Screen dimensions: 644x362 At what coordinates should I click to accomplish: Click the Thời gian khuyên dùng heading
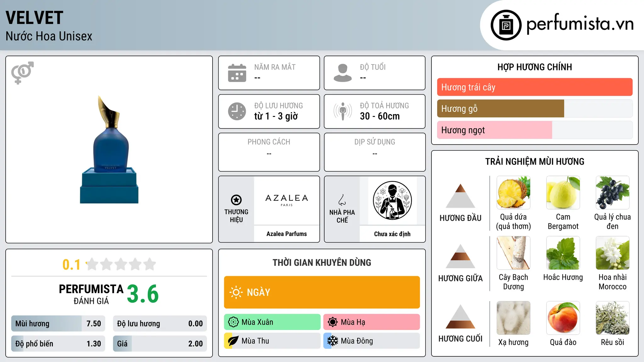pyautogui.click(x=322, y=262)
